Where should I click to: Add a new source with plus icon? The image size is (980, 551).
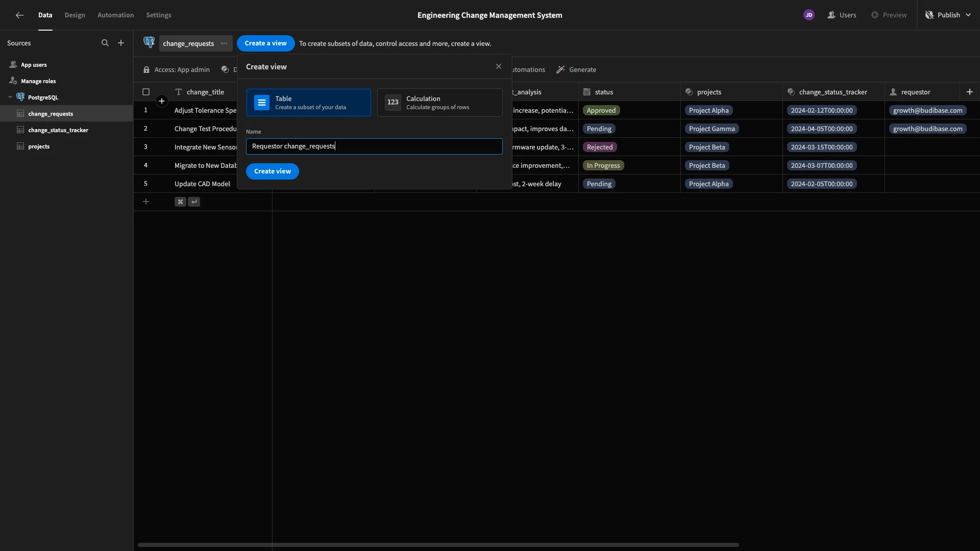pyautogui.click(x=121, y=43)
